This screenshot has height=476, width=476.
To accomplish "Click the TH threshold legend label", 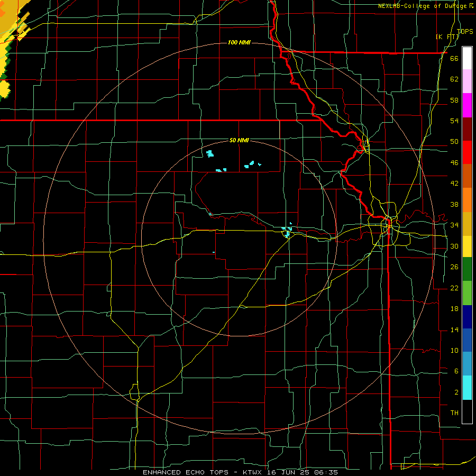I will click(454, 413).
